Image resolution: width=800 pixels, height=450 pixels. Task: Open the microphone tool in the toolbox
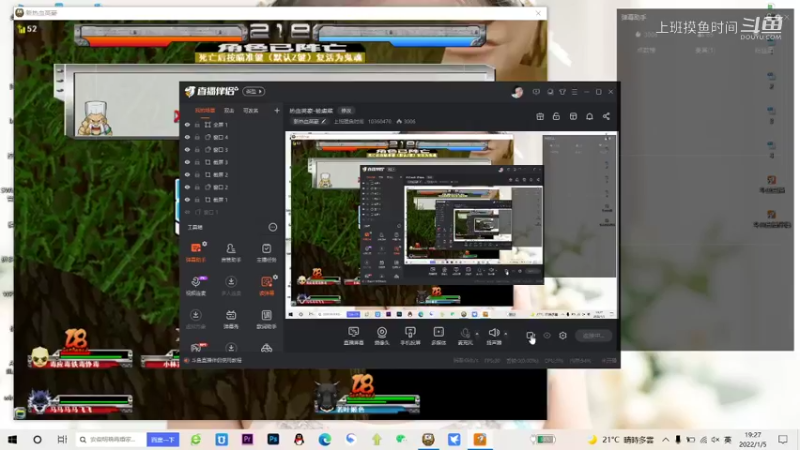[196, 285]
